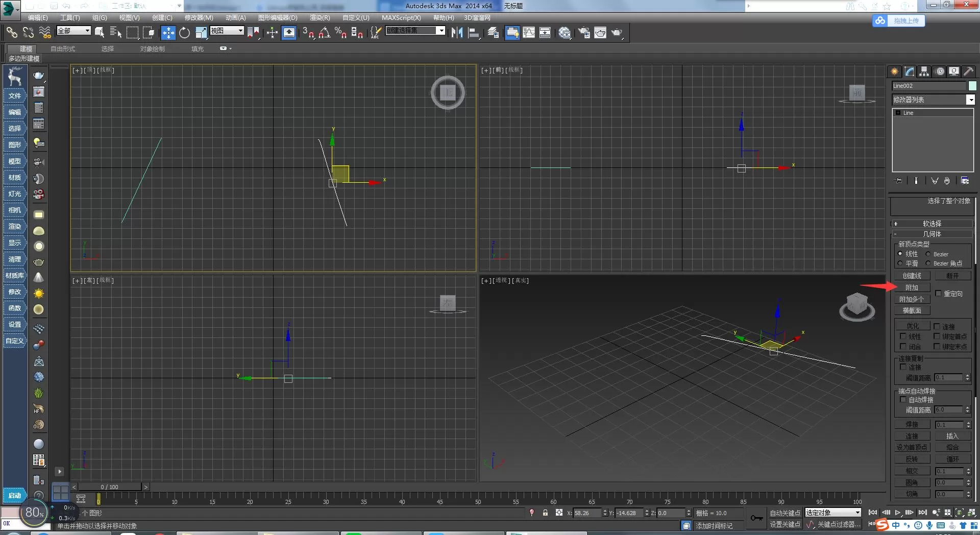980x535 pixels.
Task: Toggle the 3D Snaps icon
Action: [308, 33]
